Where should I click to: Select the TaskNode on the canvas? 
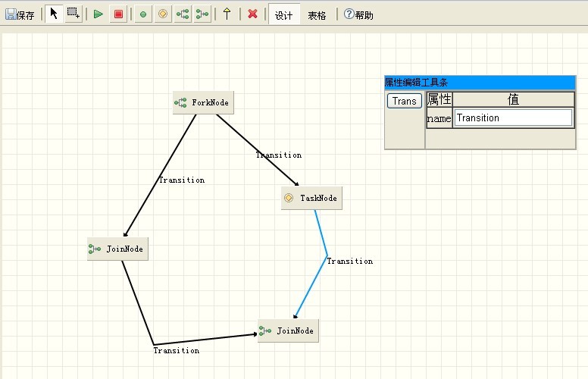point(311,198)
